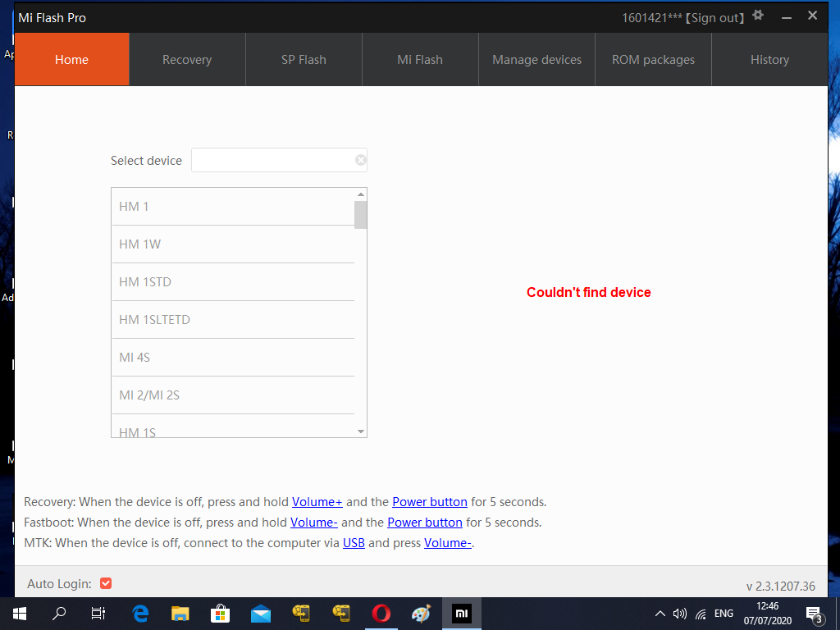The image size is (840, 630).
Task: Switch to Home tab
Action: [72, 59]
